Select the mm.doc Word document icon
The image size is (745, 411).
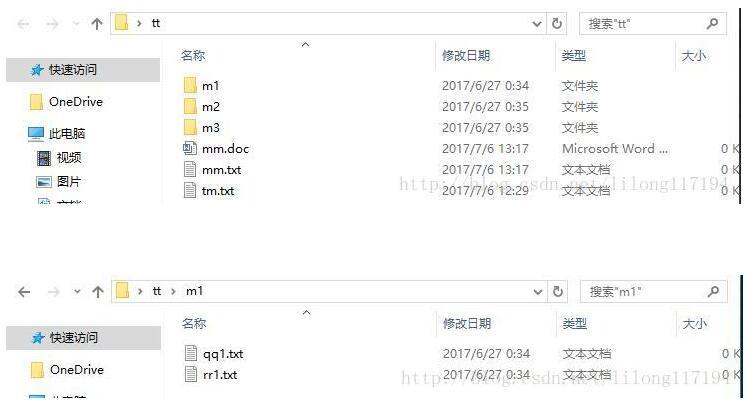(190, 148)
